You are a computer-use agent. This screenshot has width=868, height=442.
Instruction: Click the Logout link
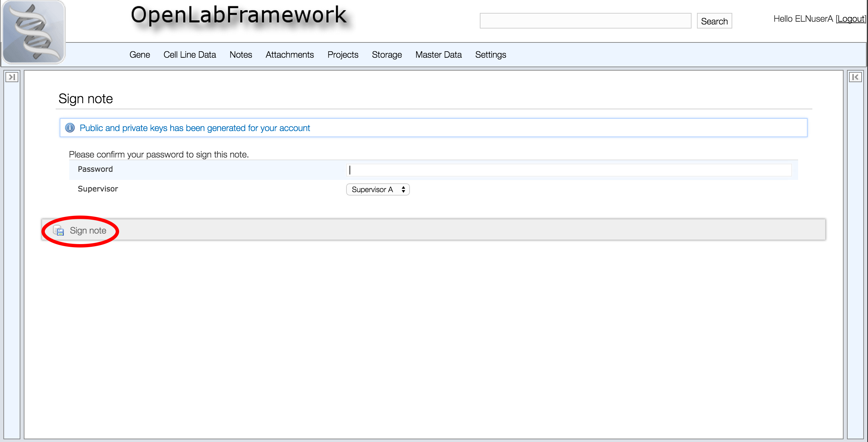pyautogui.click(x=851, y=19)
